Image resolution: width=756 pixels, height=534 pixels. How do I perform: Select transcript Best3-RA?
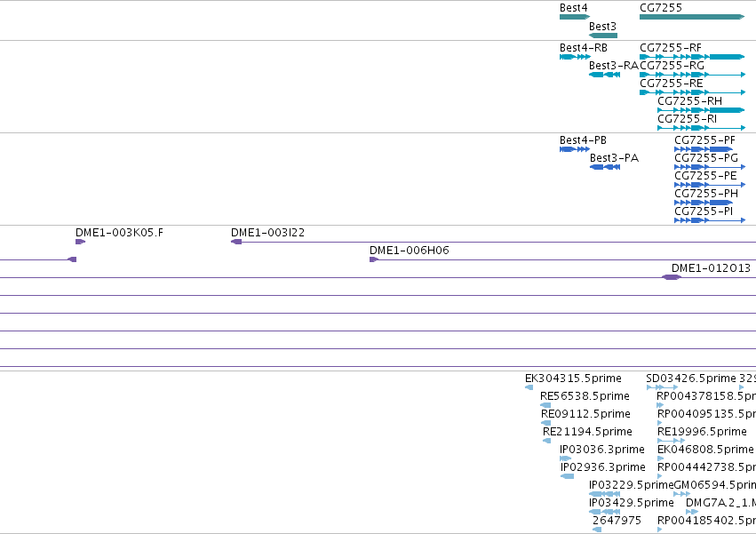coord(614,66)
